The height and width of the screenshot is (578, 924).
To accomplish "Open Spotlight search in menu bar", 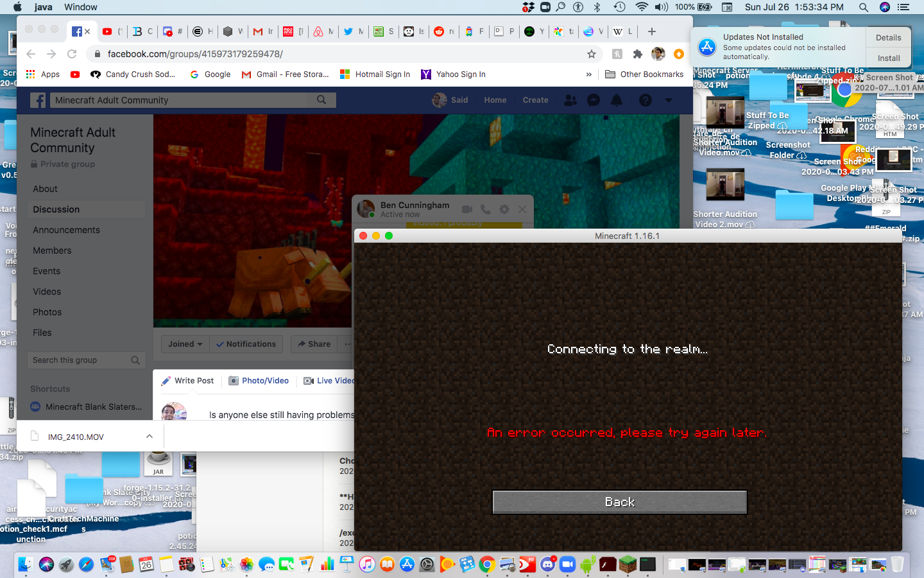I will (x=863, y=7).
